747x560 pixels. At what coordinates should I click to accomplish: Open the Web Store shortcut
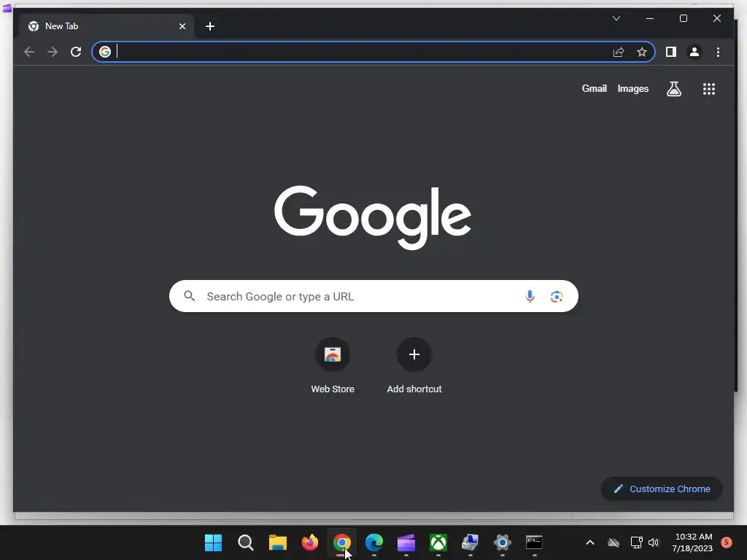point(333,366)
